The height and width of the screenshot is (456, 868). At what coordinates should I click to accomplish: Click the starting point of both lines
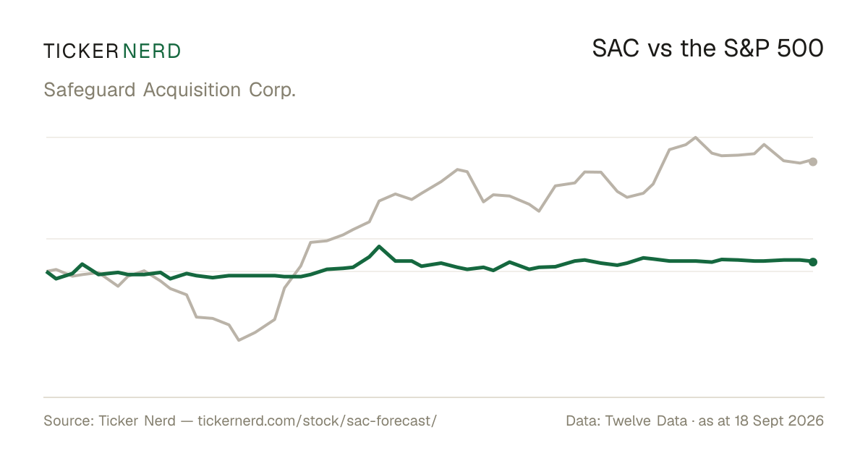tap(47, 271)
